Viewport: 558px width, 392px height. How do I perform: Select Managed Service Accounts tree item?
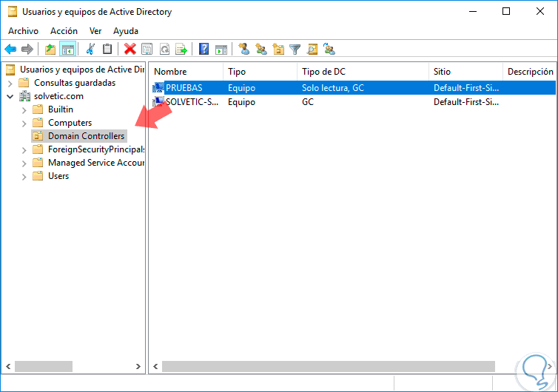[95, 163]
